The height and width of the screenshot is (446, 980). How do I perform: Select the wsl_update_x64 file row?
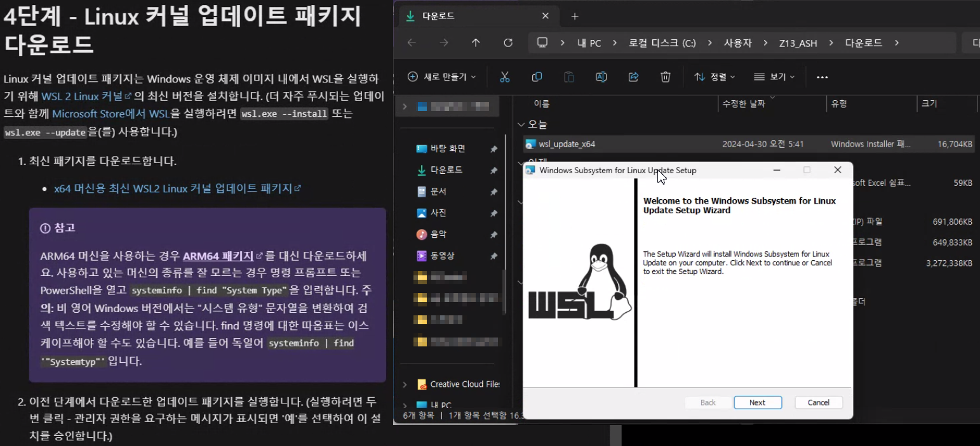pos(749,144)
